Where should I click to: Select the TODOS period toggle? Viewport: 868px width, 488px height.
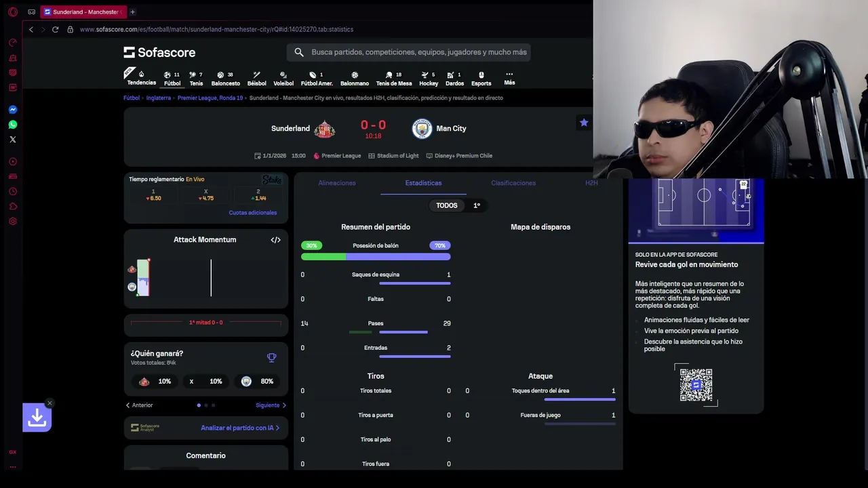447,205
